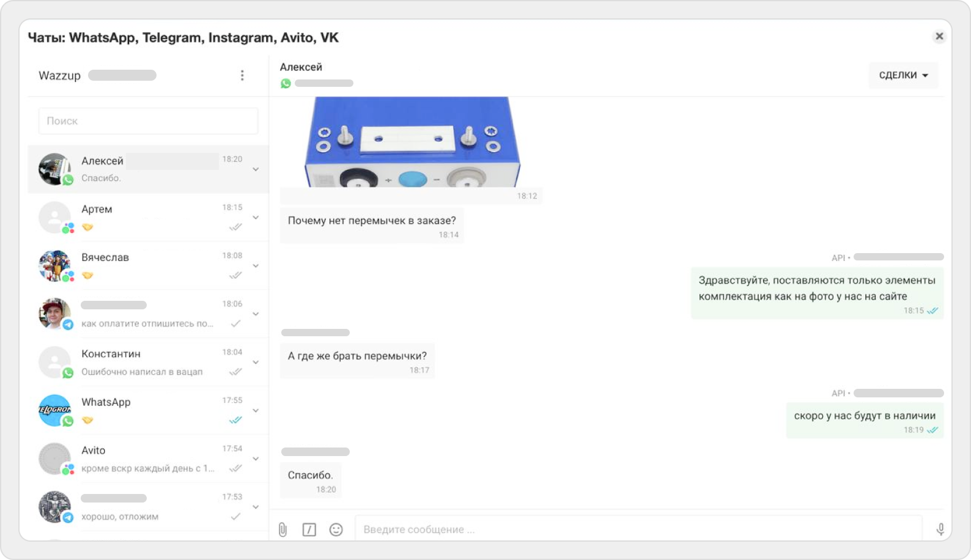Open the three-dot menu next to Wazzup

tap(242, 75)
